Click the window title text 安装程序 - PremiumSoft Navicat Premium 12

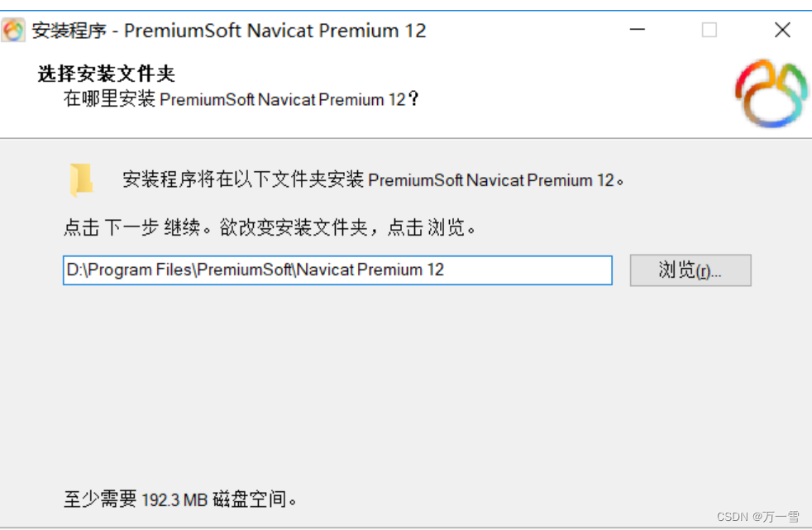pyautogui.click(x=229, y=31)
